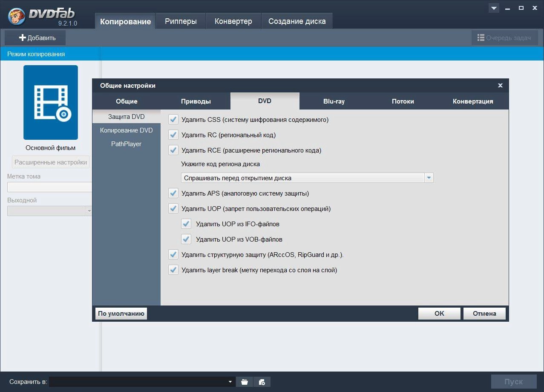Toggle Удалить APS checkbox
The image size is (544, 392).
[x=173, y=193]
